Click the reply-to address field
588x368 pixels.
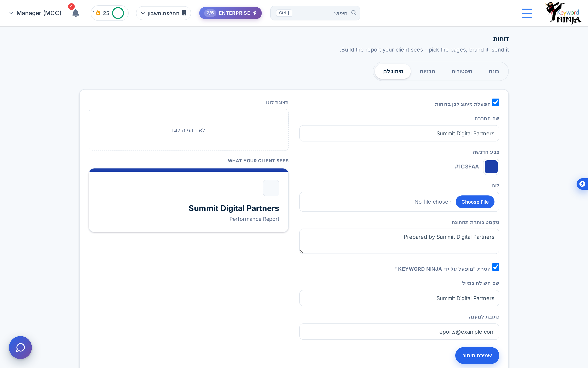click(399, 332)
